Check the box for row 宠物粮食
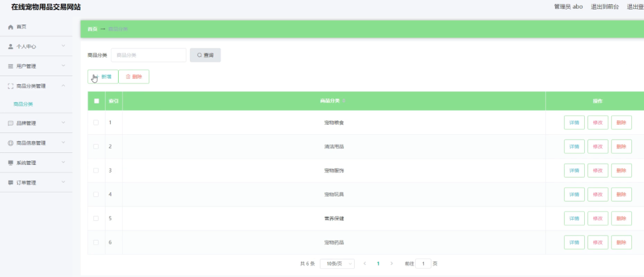The width and height of the screenshot is (644, 277). (x=96, y=123)
